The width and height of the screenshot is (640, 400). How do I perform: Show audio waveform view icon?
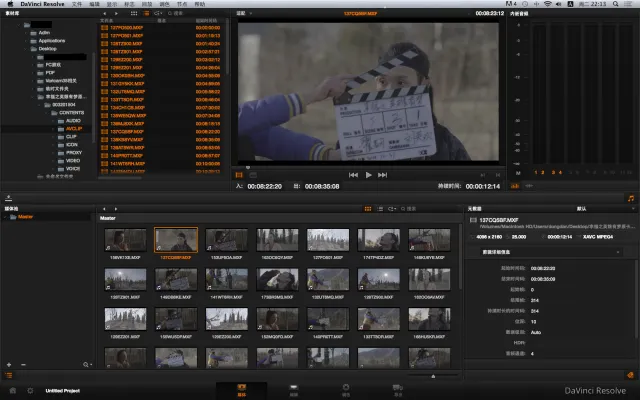(x=529, y=186)
